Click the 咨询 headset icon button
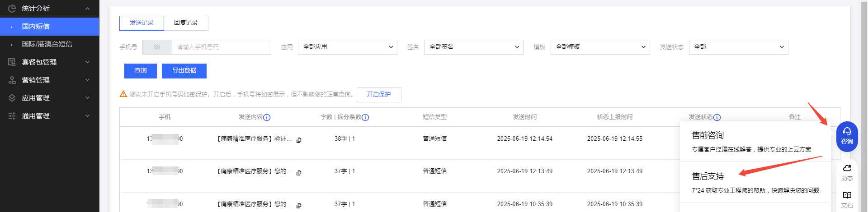The width and height of the screenshot is (868, 212). point(847,136)
